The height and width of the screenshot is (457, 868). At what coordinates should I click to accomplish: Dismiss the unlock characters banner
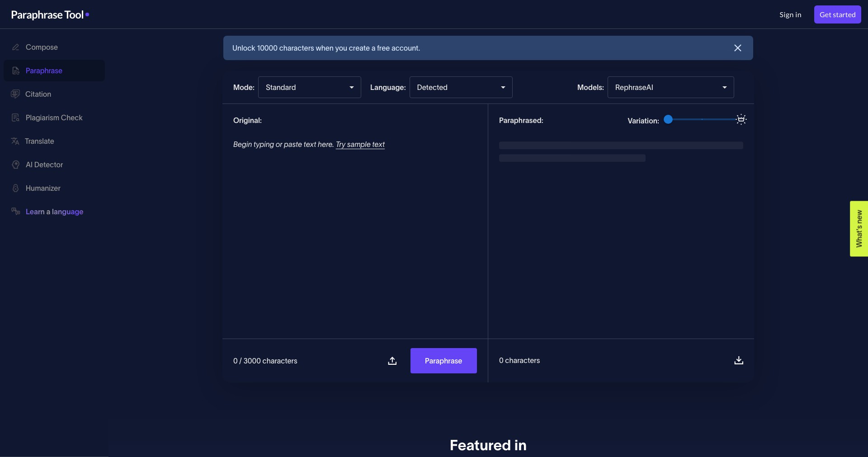coord(738,48)
